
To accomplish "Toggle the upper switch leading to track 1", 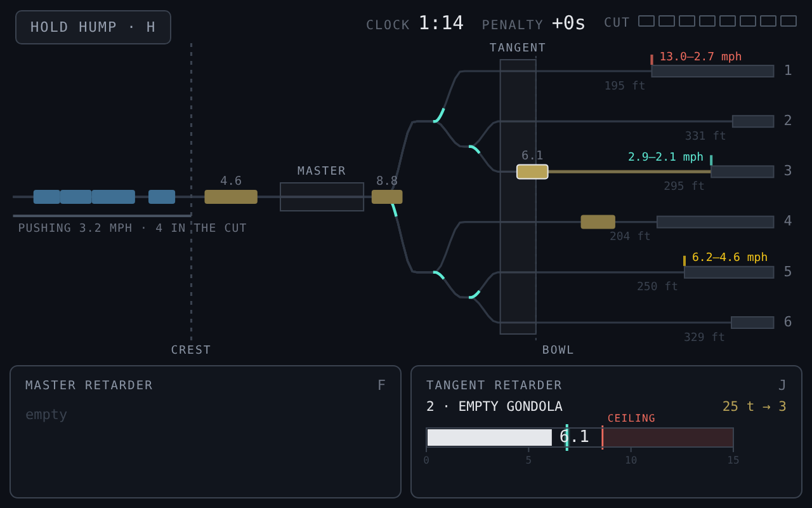I will (x=439, y=116).
